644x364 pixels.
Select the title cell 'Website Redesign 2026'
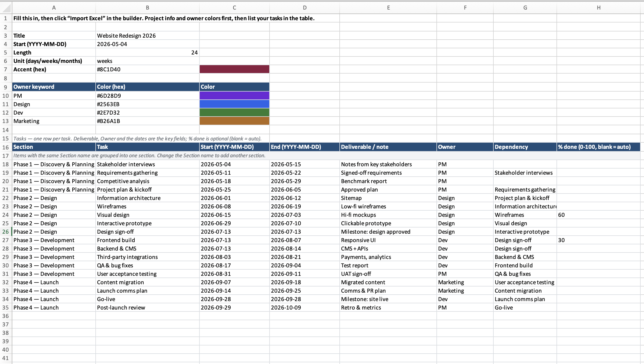(148, 36)
